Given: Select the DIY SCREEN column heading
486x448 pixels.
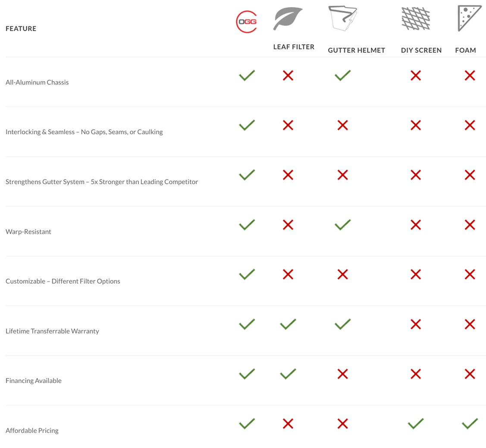Looking at the screenshot, I should click(x=421, y=50).
